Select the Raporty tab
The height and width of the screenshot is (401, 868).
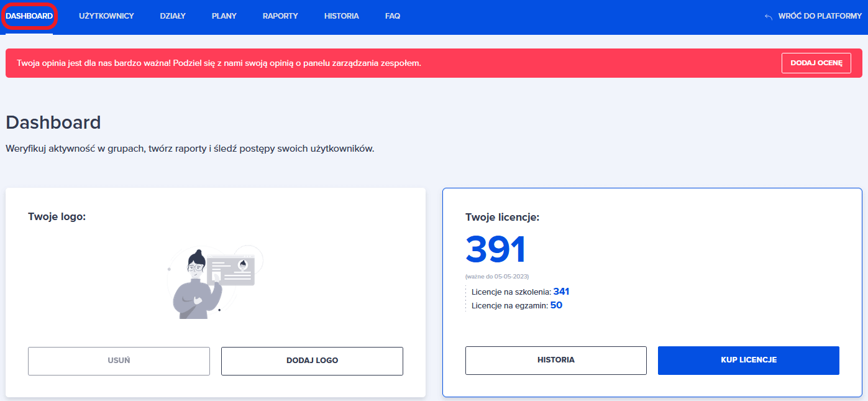pos(280,16)
